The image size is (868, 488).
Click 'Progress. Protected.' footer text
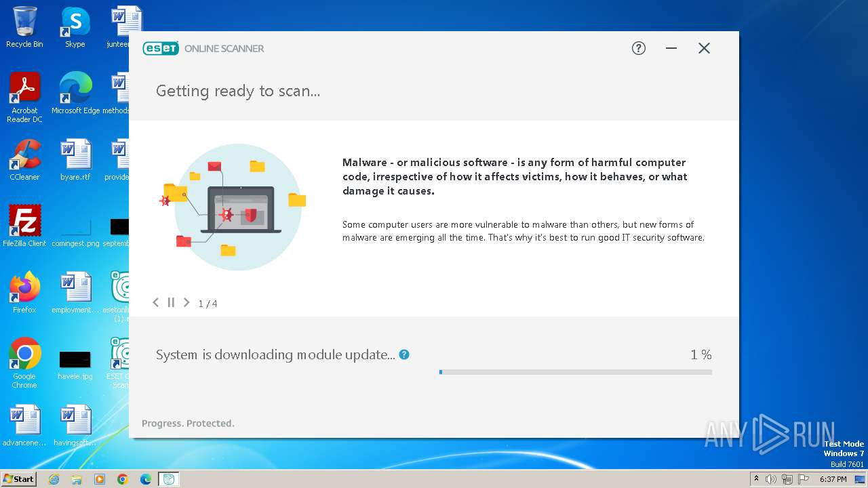click(x=188, y=423)
